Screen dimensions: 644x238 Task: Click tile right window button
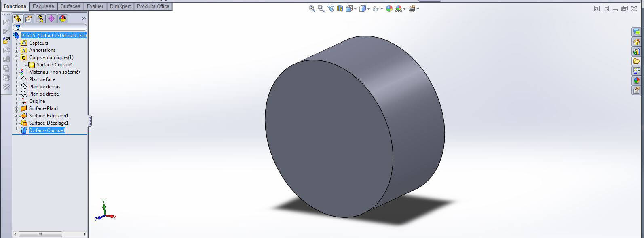click(606, 9)
